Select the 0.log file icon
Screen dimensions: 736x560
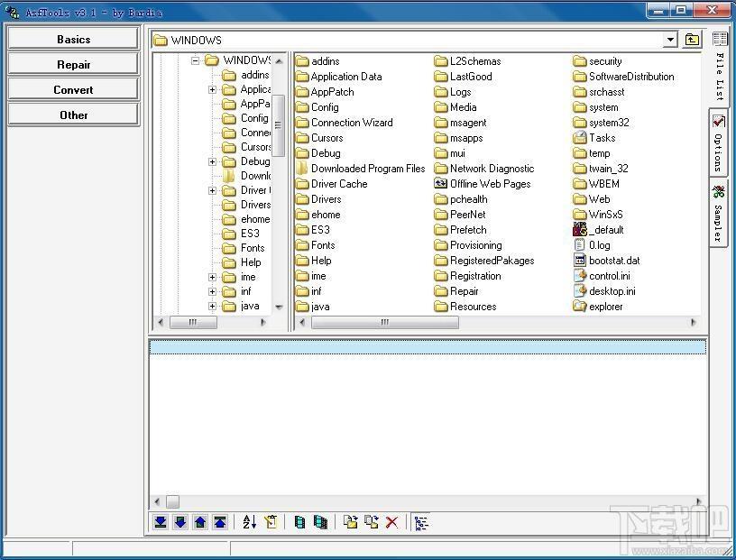(x=580, y=245)
